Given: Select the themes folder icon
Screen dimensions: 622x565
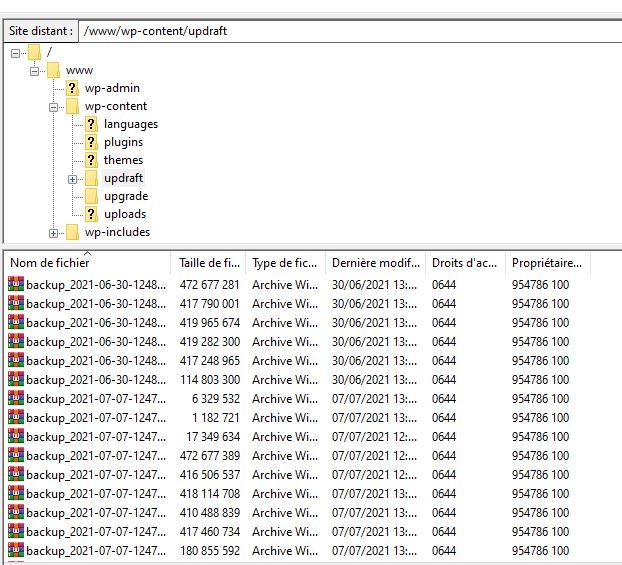Looking at the screenshot, I should 91,160.
